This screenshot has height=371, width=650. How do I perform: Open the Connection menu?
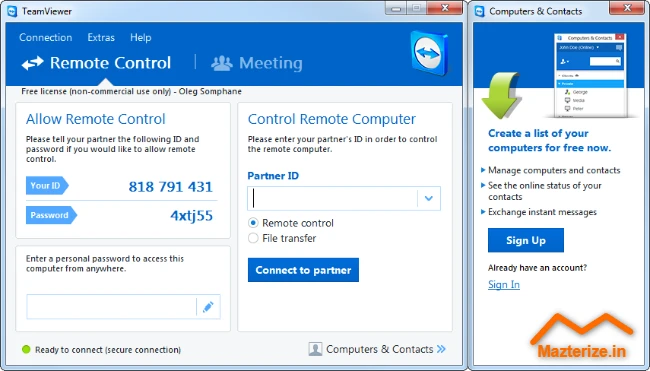click(46, 37)
